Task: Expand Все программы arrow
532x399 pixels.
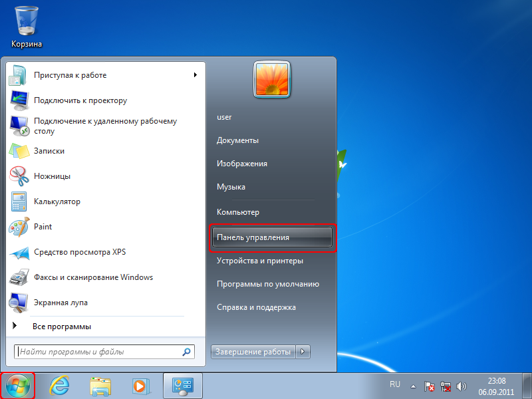Action: click(14, 326)
